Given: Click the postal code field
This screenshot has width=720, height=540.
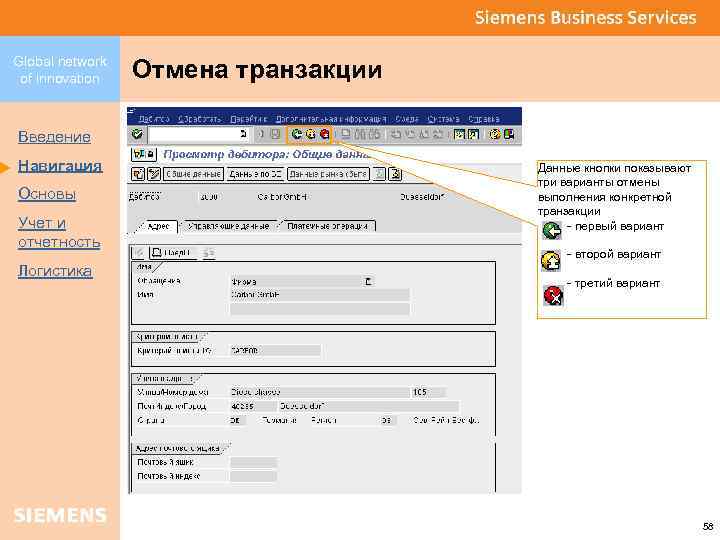Looking at the screenshot, I should click(252, 406).
